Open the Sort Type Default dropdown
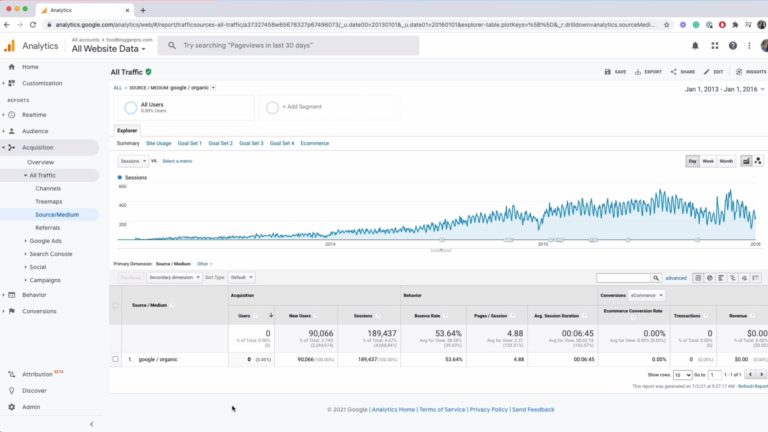Image resolution: width=768 pixels, height=432 pixels. (241, 277)
